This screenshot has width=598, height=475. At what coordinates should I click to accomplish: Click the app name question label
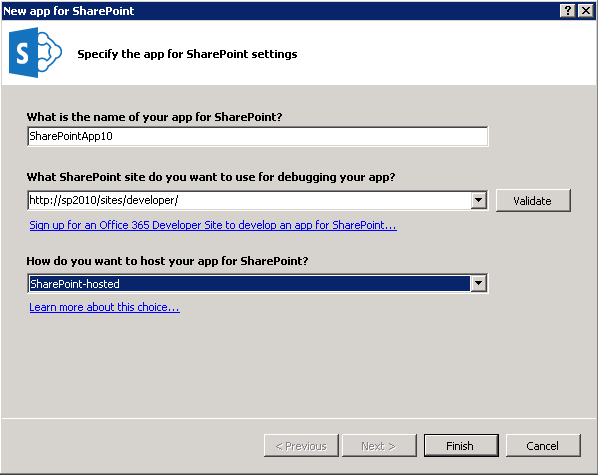154,117
